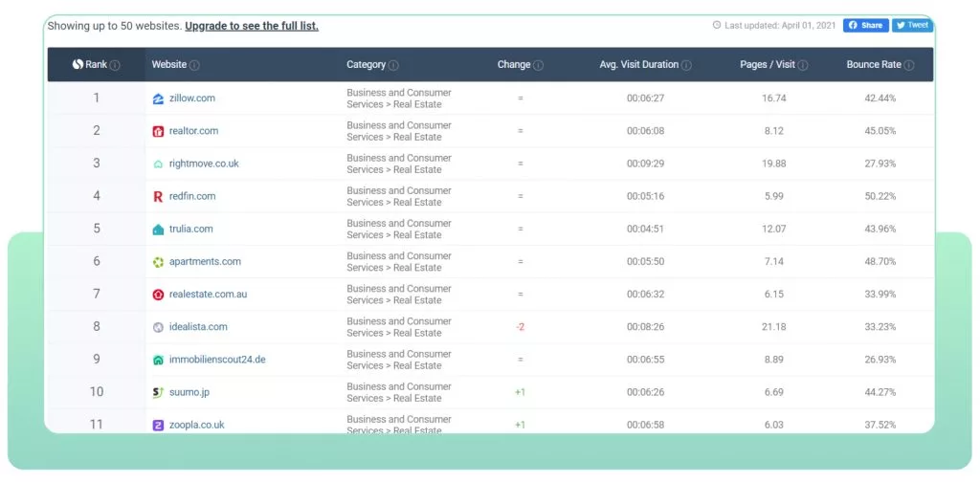
Task: Select the 6.69 pages value for suumo.jp
Action: point(773,392)
